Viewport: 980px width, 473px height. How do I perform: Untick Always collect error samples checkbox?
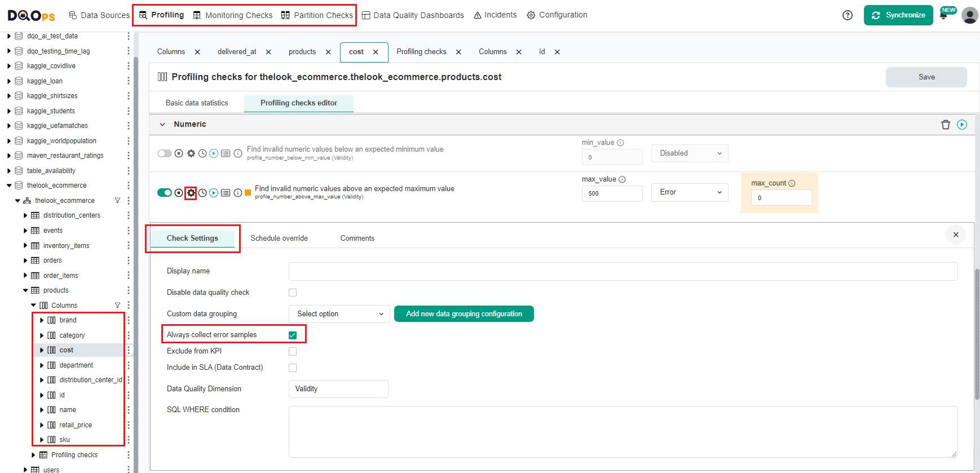pyautogui.click(x=293, y=335)
